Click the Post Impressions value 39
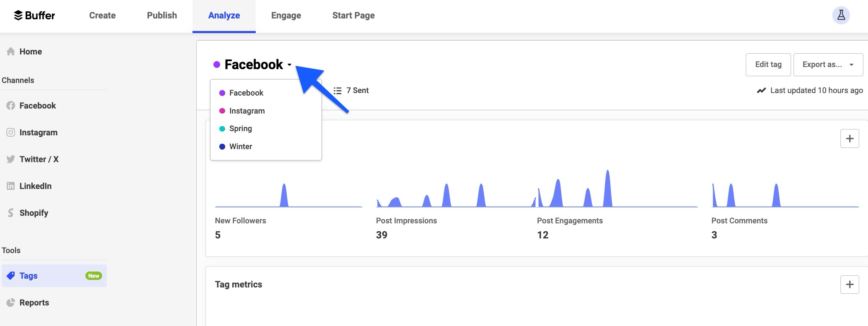The width and height of the screenshot is (868, 326). click(382, 235)
